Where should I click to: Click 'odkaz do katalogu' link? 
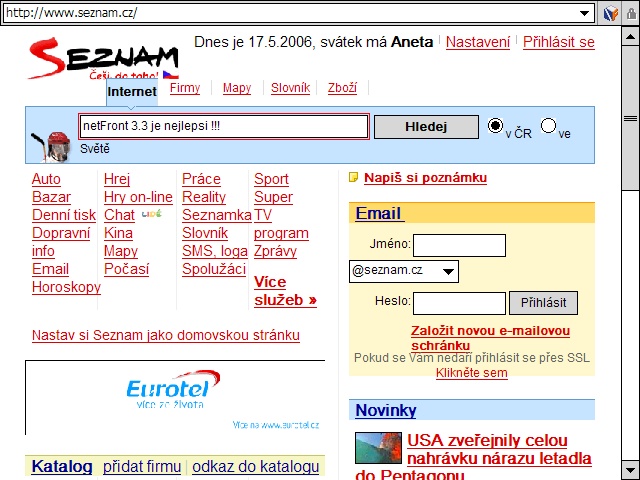point(256,467)
